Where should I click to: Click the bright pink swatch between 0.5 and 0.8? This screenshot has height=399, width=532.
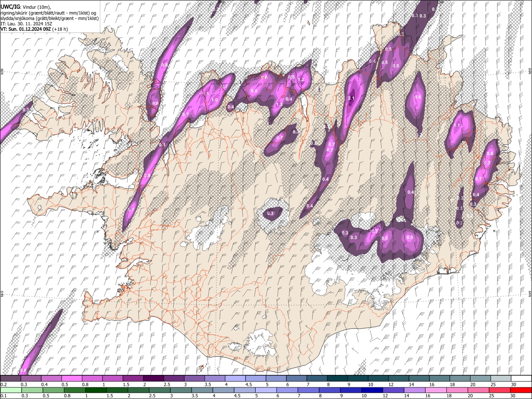pos(71,378)
